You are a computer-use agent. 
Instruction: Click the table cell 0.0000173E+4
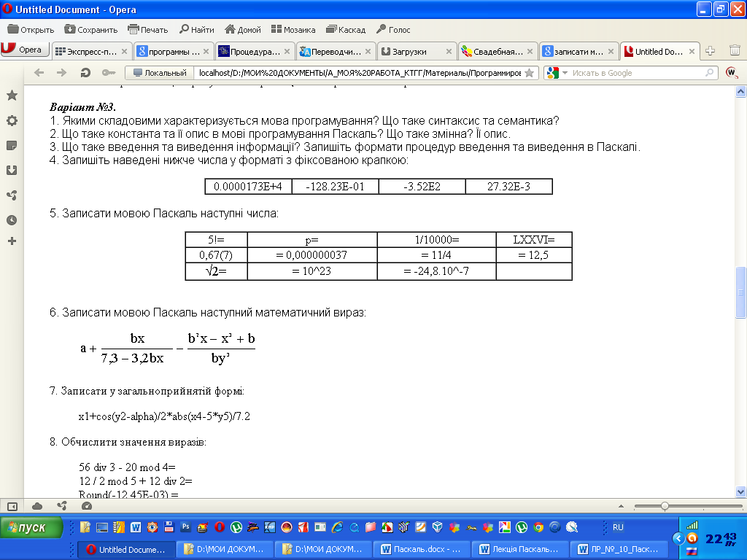tap(248, 186)
